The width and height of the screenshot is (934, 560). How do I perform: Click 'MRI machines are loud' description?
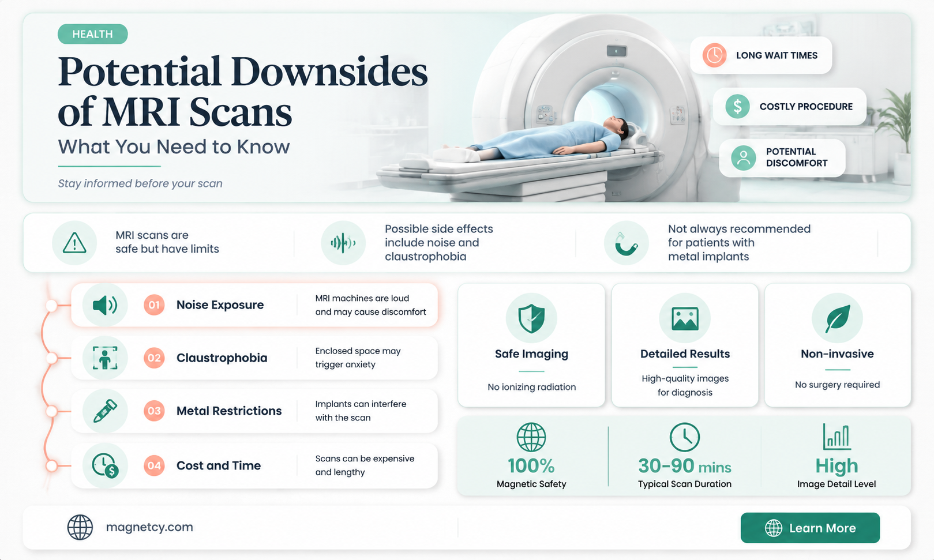coord(370,305)
